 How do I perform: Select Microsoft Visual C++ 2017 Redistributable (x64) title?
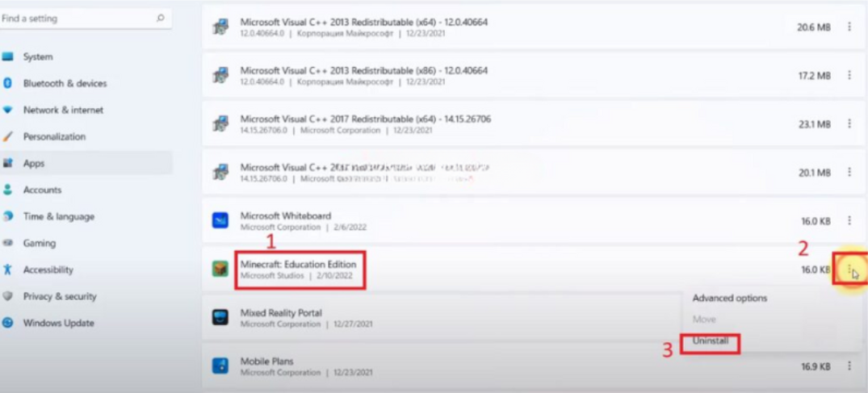click(365, 119)
